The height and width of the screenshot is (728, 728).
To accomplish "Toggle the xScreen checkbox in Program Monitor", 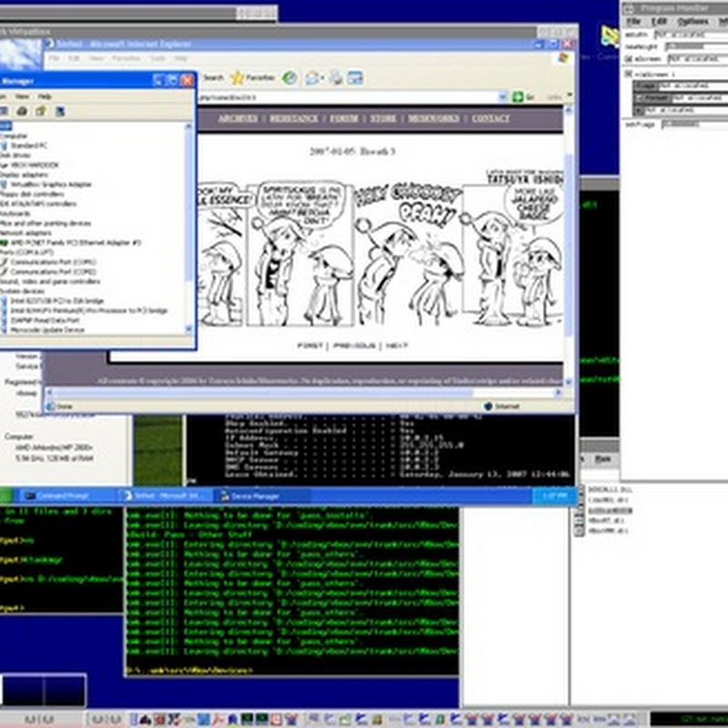I will click(x=627, y=56).
